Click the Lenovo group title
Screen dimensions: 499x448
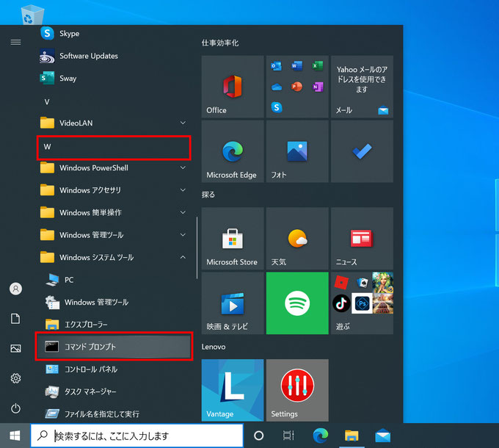(x=214, y=347)
